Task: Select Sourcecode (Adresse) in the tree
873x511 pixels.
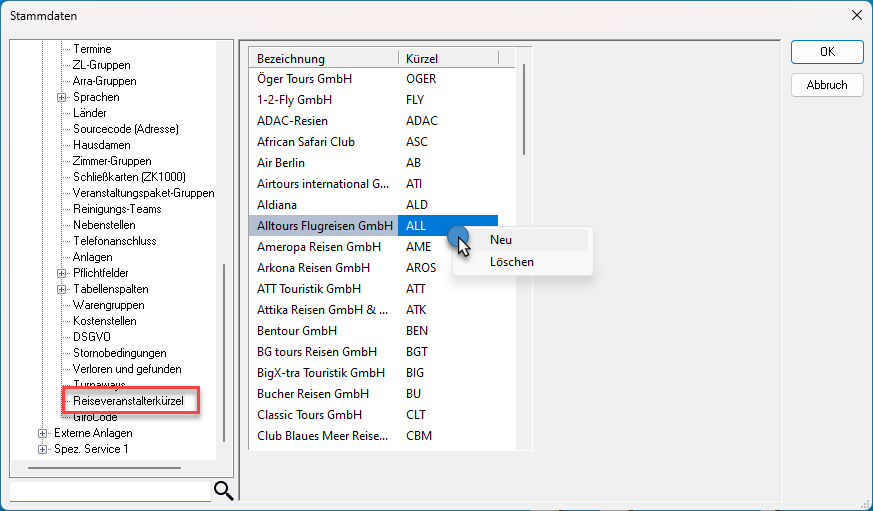Action: click(126, 129)
